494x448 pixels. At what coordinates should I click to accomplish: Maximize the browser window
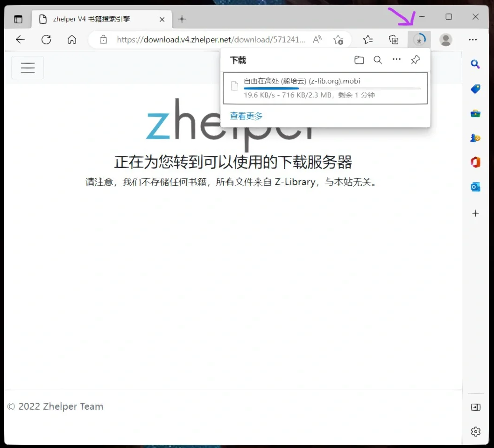coord(449,17)
